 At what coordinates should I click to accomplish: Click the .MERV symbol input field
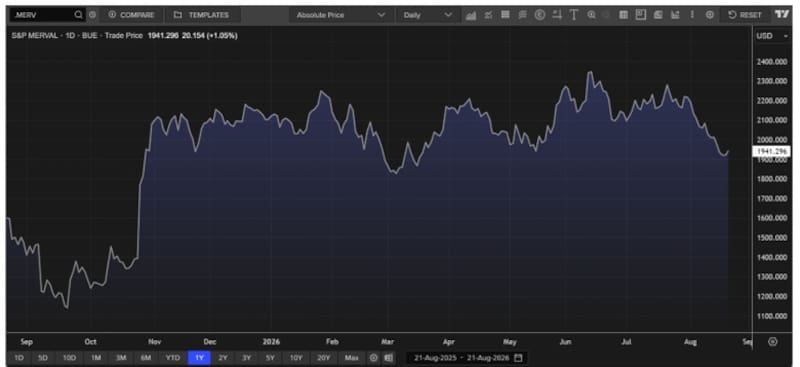42,15
